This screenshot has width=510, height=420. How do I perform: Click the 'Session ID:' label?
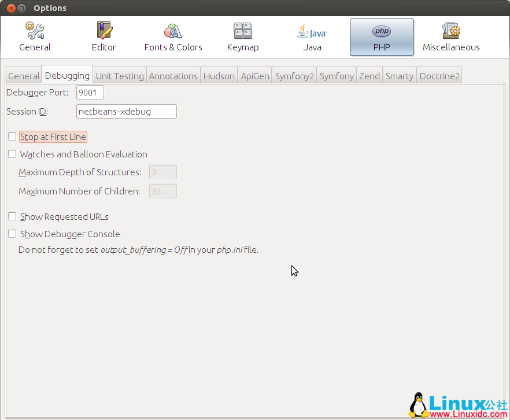(x=27, y=112)
